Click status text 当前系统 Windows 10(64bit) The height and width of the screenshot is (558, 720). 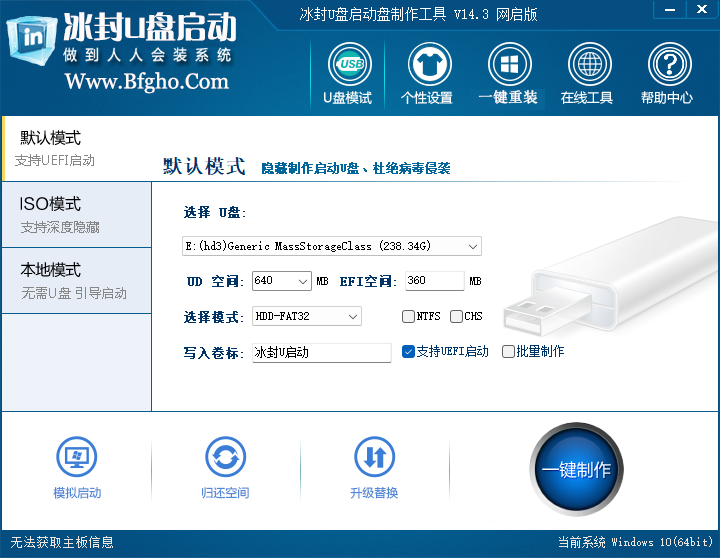636,542
